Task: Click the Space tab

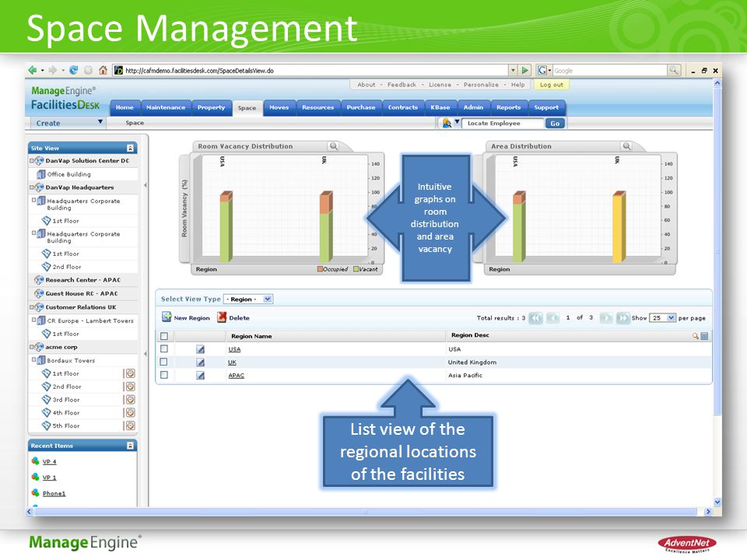Action: (x=247, y=108)
